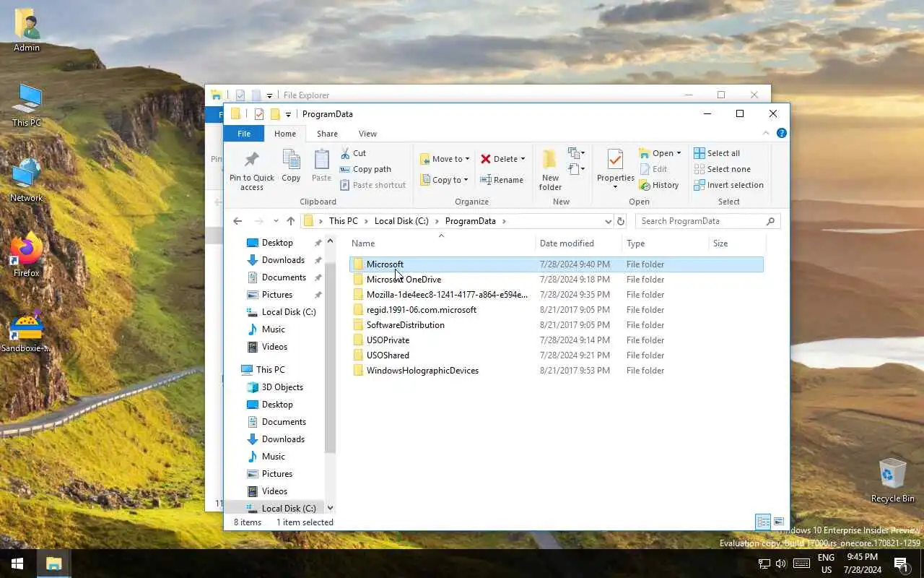Create a New folder from ribbon
Screen dimensions: 924x578
point(550,171)
